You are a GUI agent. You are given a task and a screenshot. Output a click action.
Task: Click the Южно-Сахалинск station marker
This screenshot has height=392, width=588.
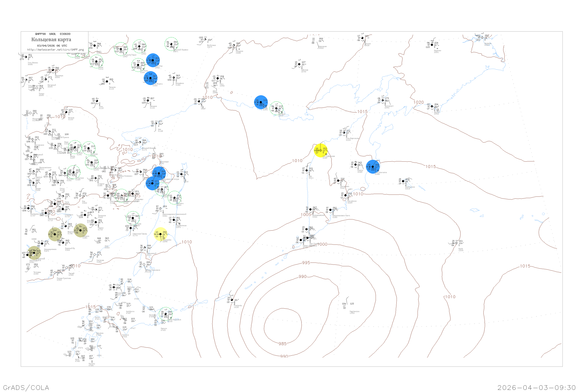click(x=144, y=264)
